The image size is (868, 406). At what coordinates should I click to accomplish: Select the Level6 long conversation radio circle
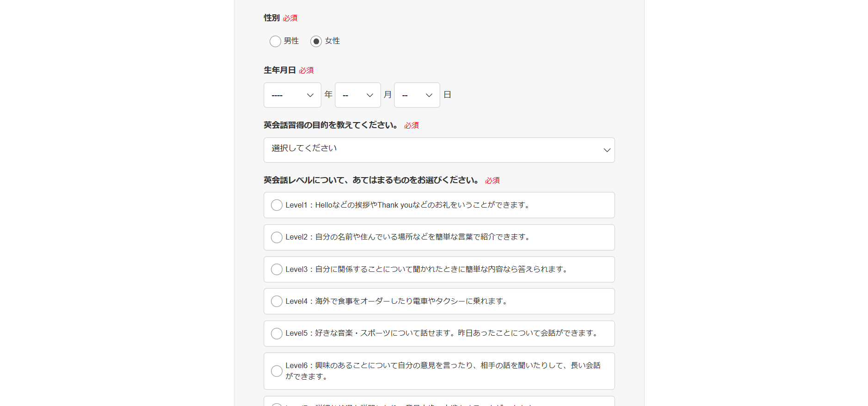pos(277,371)
